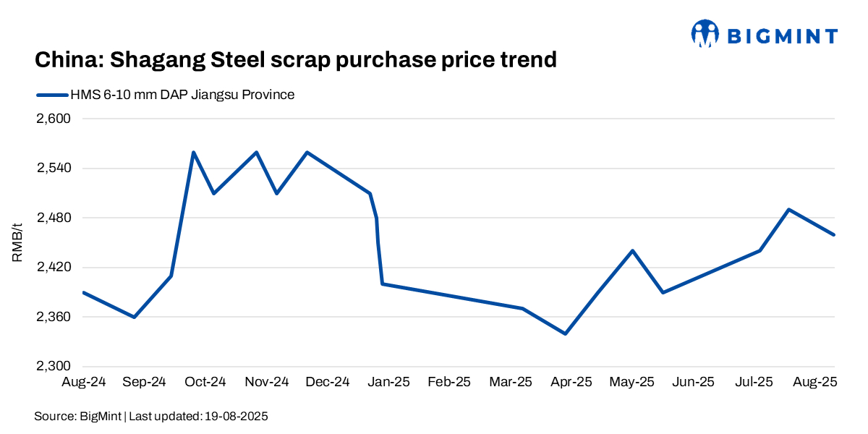The height and width of the screenshot is (434, 868).
Task: Click the May 2025 peak on line
Action: point(633,251)
